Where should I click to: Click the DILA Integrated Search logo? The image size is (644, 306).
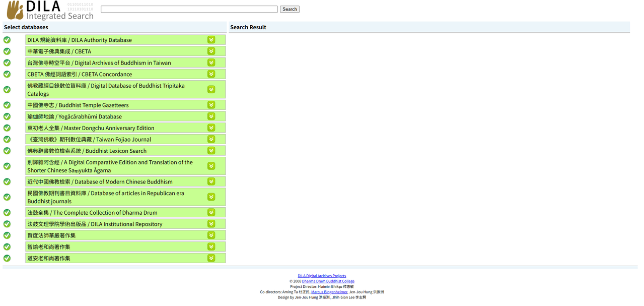click(50, 10)
